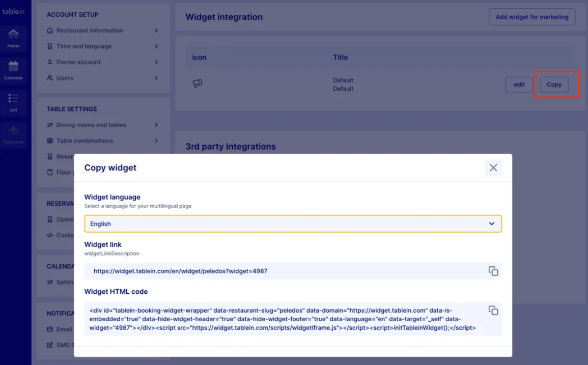The width and height of the screenshot is (588, 365).
Task: Expand Table combinations chevron
Action: [x=156, y=141]
